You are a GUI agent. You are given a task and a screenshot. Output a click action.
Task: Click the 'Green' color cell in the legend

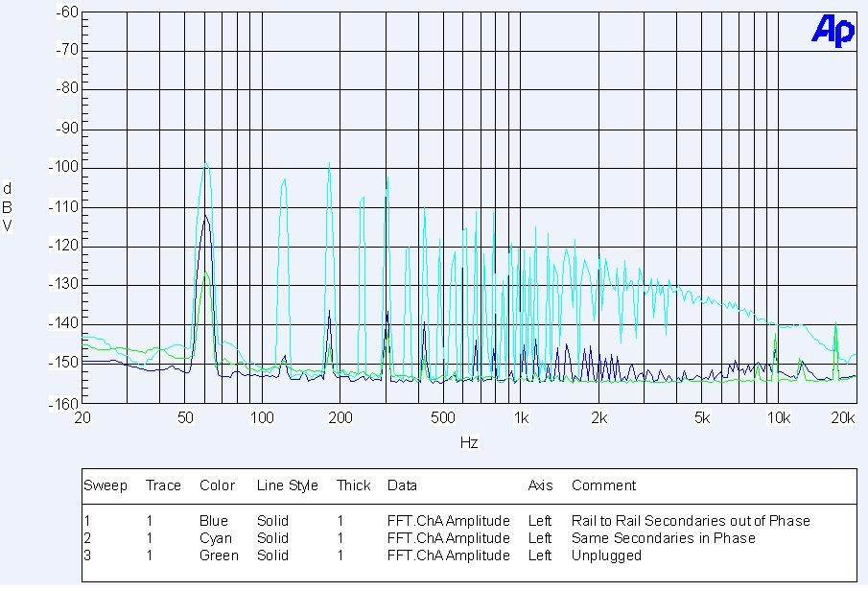click(219, 555)
